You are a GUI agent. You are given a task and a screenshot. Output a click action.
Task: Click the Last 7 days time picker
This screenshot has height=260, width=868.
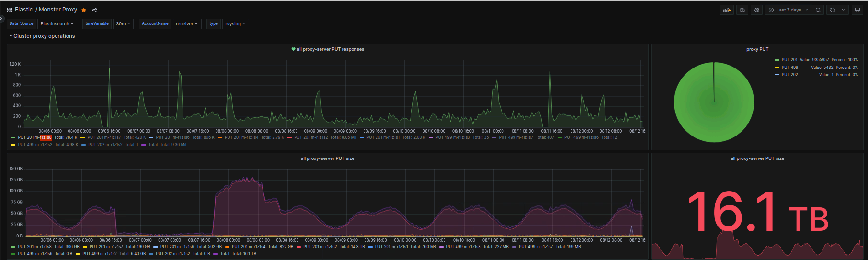[x=788, y=10]
